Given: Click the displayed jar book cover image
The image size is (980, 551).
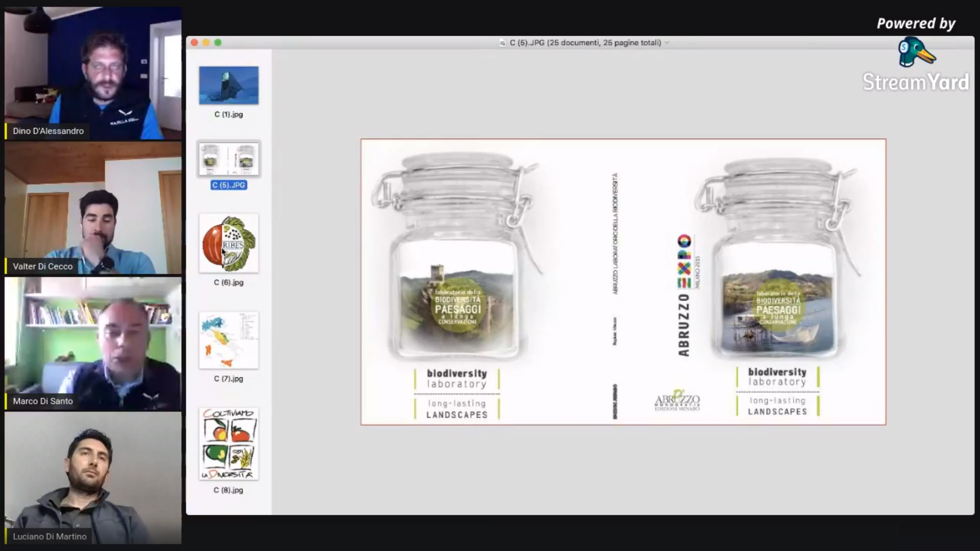Looking at the screenshot, I should [x=623, y=282].
